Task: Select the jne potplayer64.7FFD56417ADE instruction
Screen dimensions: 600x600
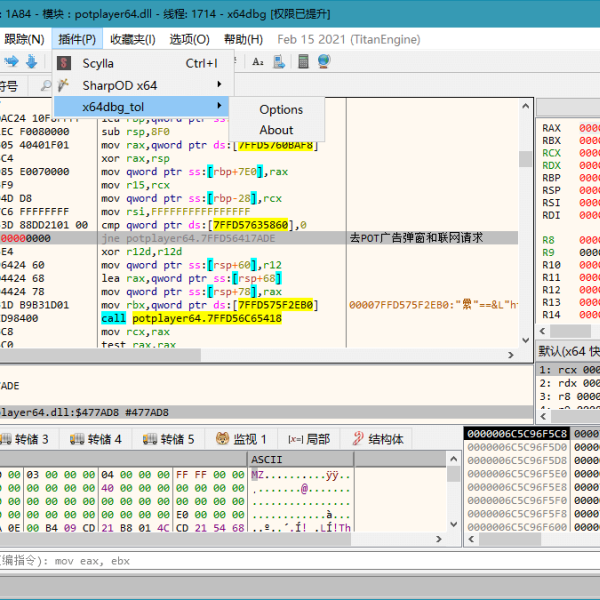Action: tap(188, 238)
